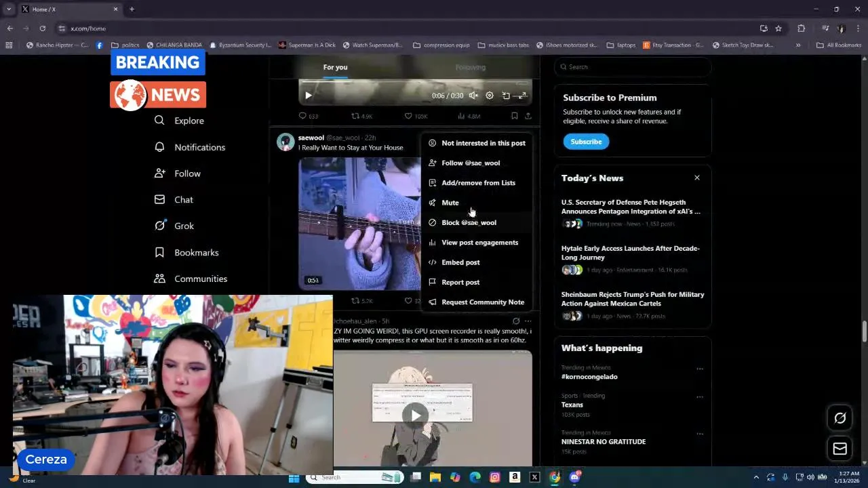Open Explore from the X sidebar

pos(179,121)
